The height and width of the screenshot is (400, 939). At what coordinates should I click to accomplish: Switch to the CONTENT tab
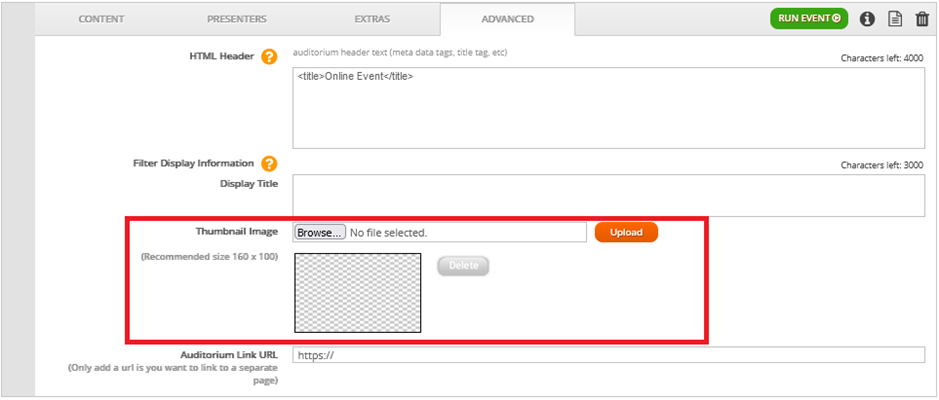101,19
